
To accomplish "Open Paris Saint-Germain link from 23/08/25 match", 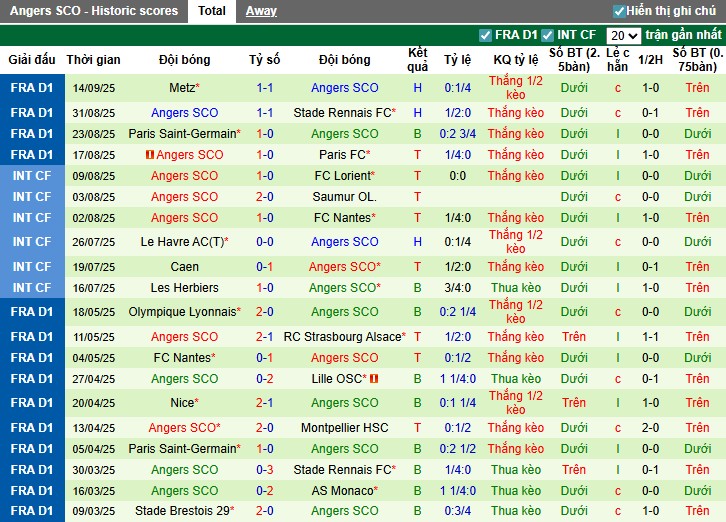I will pyautogui.click(x=183, y=134).
